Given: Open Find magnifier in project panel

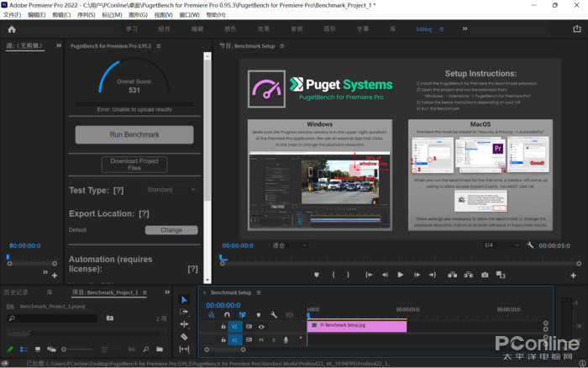Looking at the screenshot, I should (146, 350).
